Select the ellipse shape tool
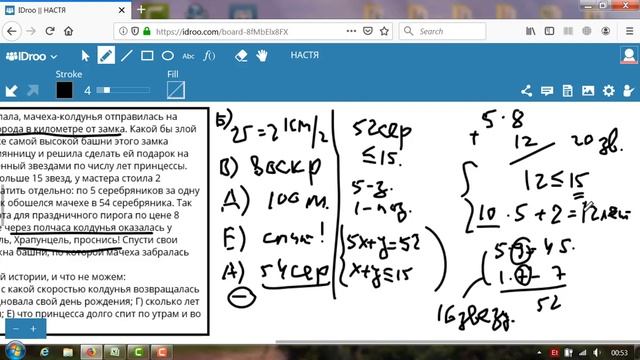This screenshot has width=640, height=360. coord(168,56)
